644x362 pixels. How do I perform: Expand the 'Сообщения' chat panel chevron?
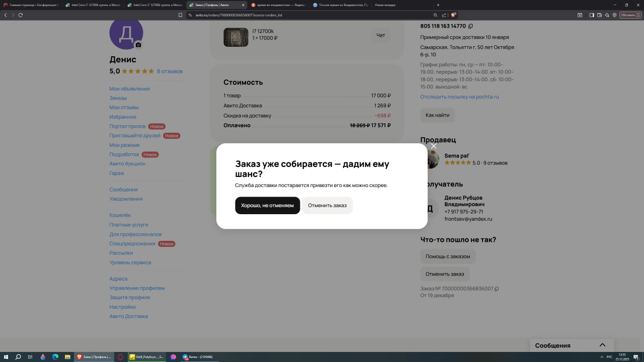click(602, 345)
